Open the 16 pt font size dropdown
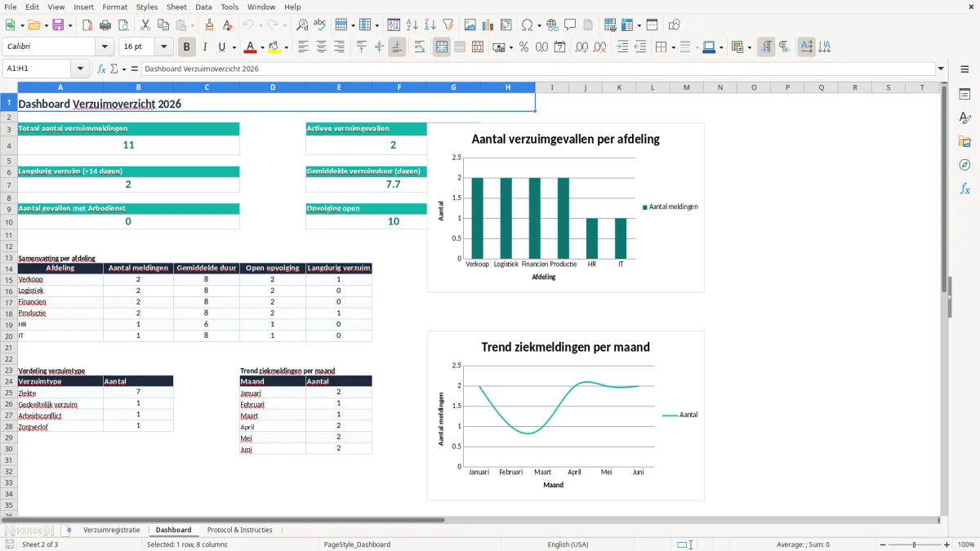980x551 pixels. [163, 47]
